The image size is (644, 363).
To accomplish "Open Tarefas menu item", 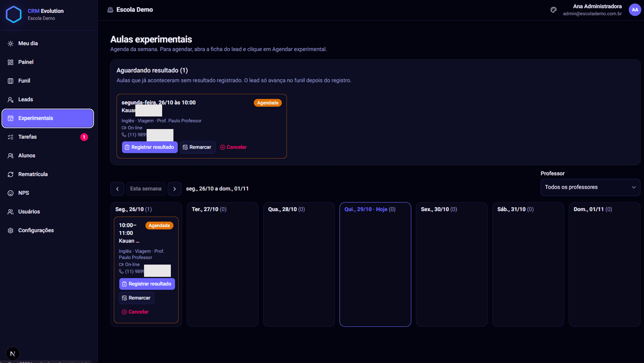I will coord(48,137).
